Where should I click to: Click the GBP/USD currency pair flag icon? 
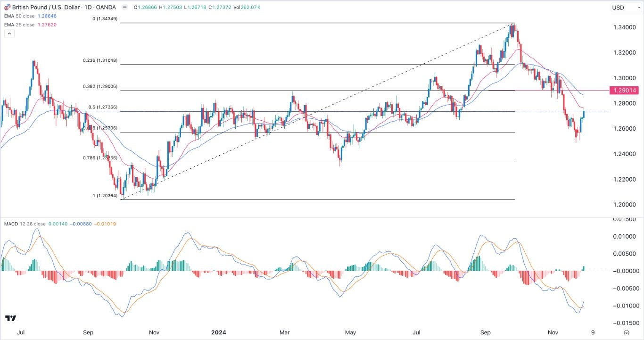(8, 7)
